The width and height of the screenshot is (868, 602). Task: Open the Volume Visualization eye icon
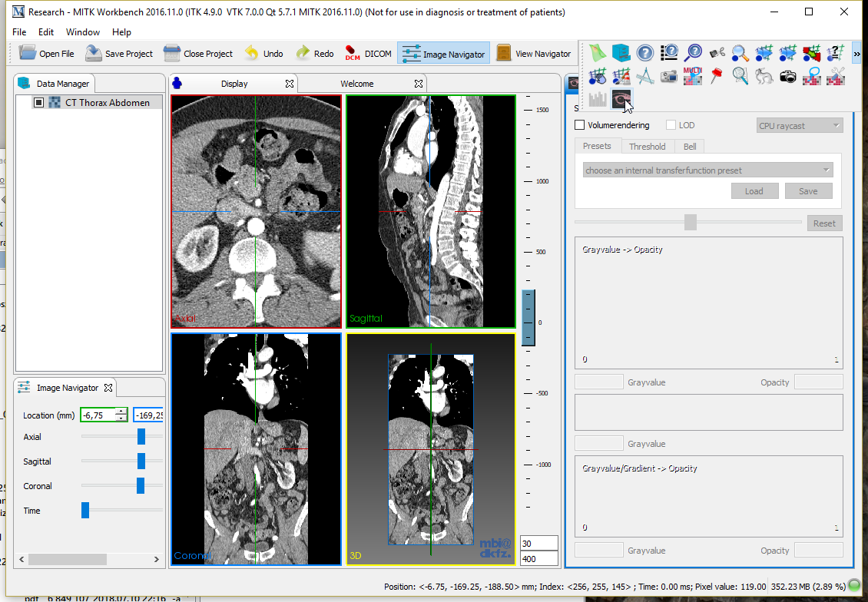tap(621, 99)
